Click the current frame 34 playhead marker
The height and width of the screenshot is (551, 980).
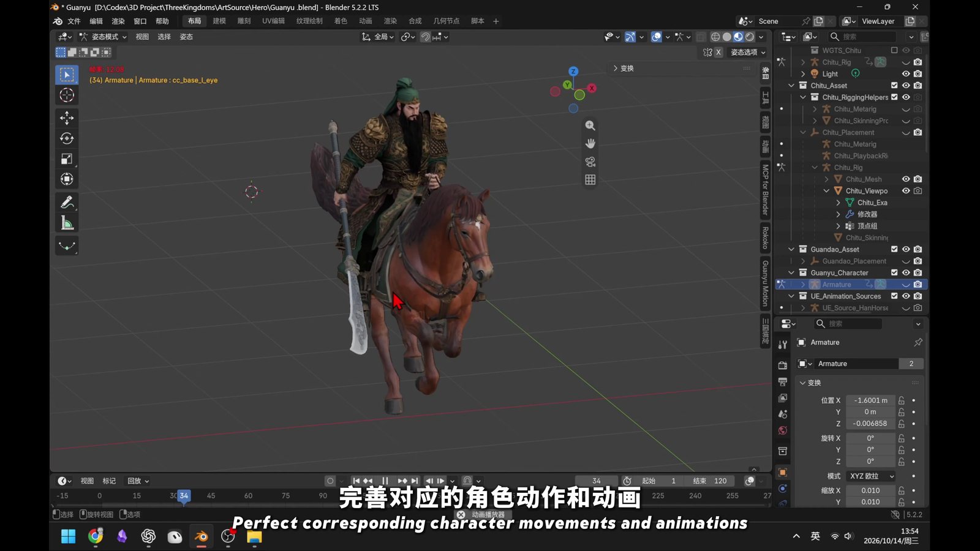coord(184,495)
